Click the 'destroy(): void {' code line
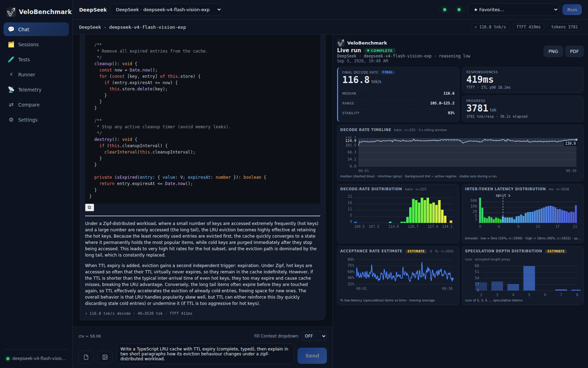 (116, 139)
